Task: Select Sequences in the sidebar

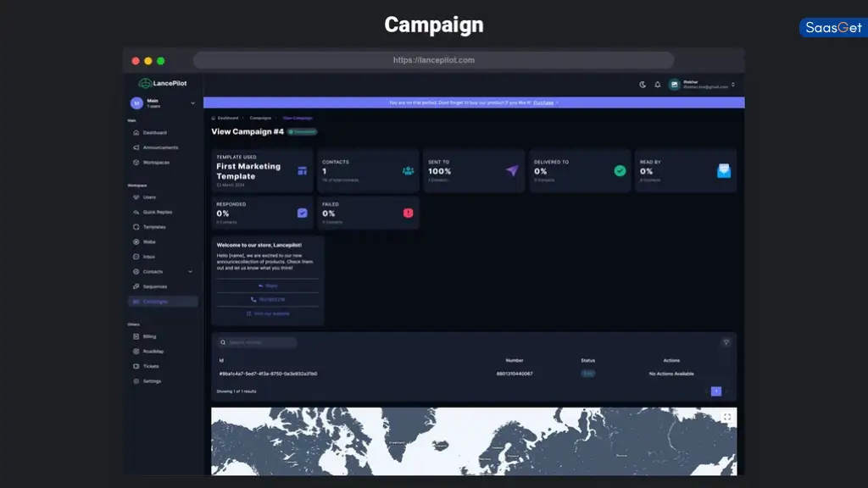Action: coord(156,286)
